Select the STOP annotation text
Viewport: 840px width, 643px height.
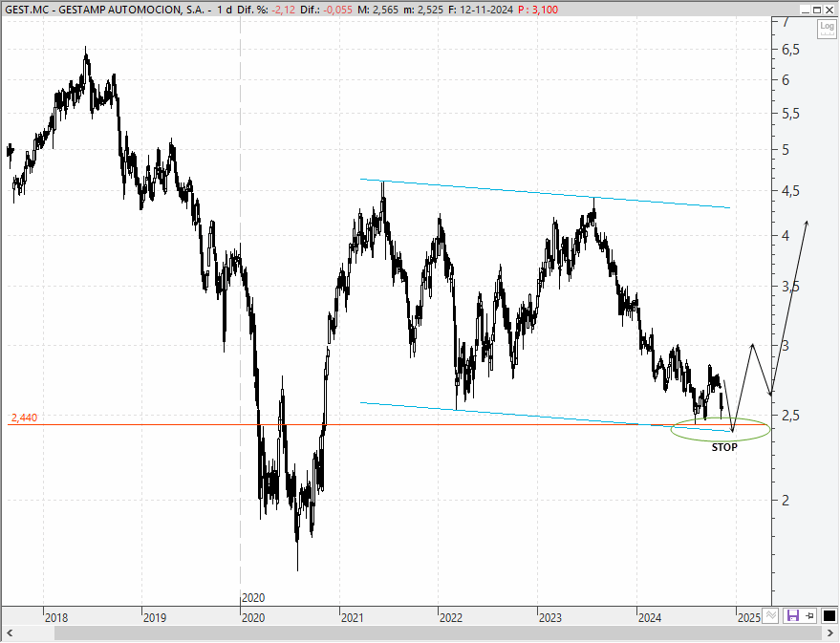pos(724,447)
